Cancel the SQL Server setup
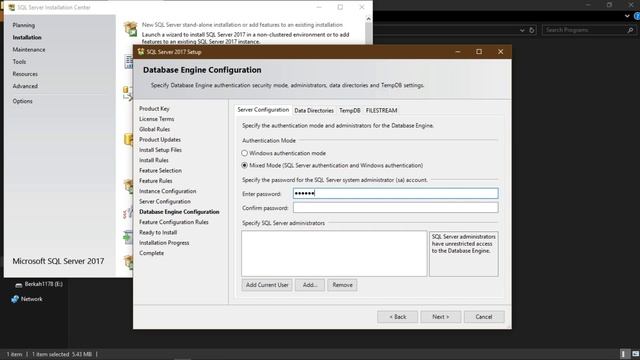 pos(484,317)
